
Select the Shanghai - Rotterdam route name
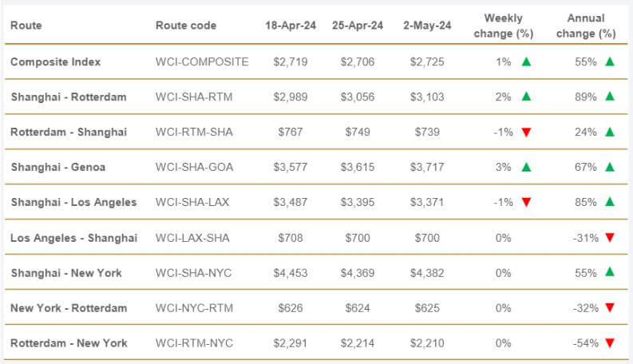pyautogui.click(x=69, y=97)
